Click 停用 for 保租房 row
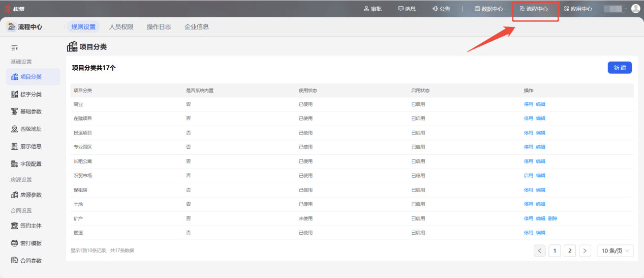The width and height of the screenshot is (644, 278). tap(529, 190)
